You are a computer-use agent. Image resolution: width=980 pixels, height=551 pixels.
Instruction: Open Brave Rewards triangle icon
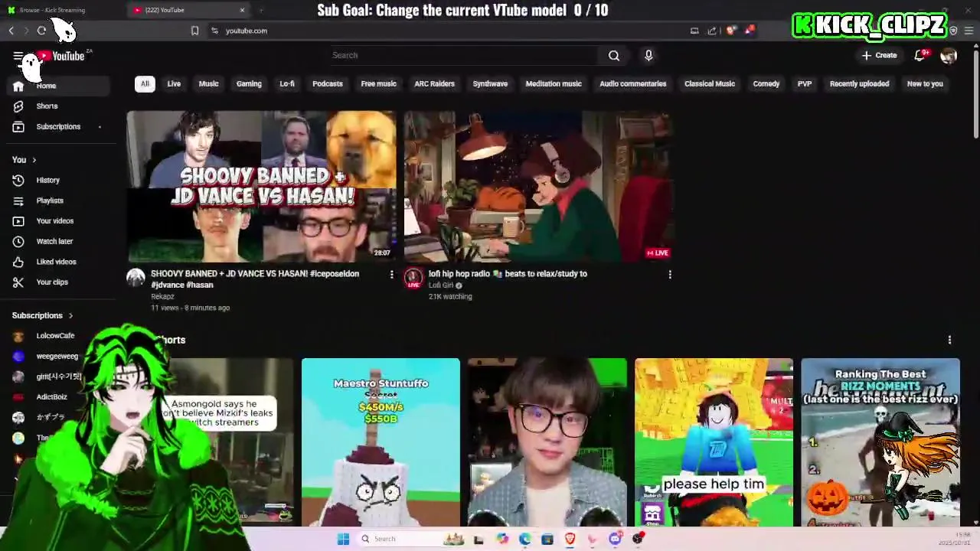pyautogui.click(x=750, y=31)
